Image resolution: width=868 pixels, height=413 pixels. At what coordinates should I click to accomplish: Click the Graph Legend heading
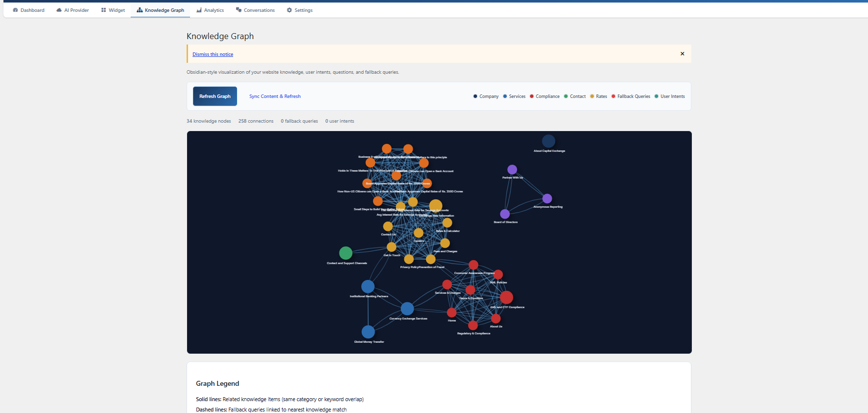[218, 383]
